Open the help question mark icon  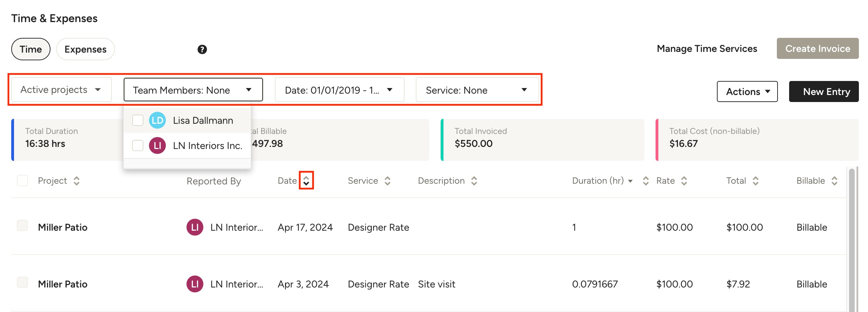202,49
